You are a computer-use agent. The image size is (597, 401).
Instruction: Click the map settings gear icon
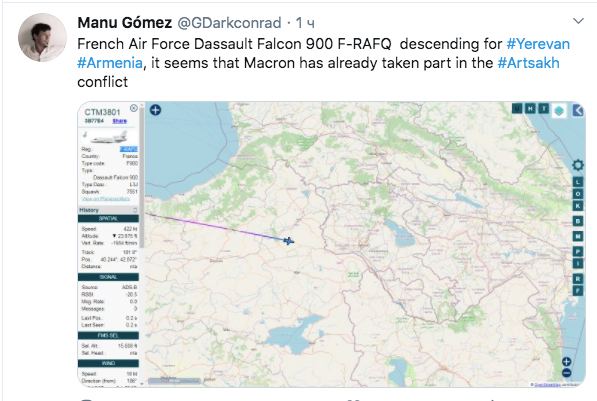(x=578, y=165)
